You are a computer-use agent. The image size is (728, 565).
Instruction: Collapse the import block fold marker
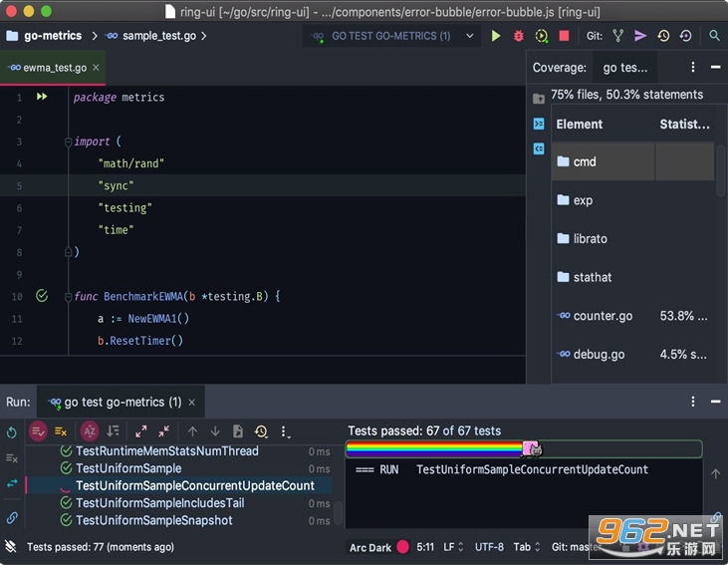68,141
